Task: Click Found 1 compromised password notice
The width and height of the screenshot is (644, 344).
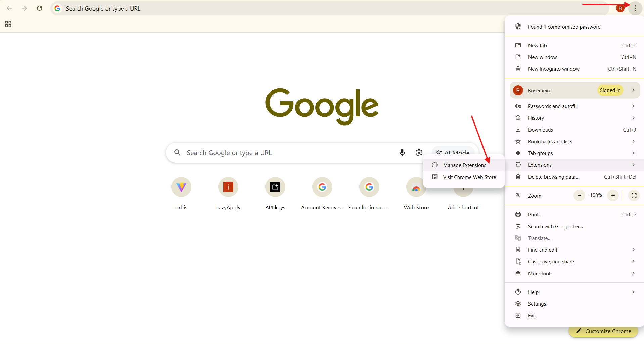Action: click(575, 27)
